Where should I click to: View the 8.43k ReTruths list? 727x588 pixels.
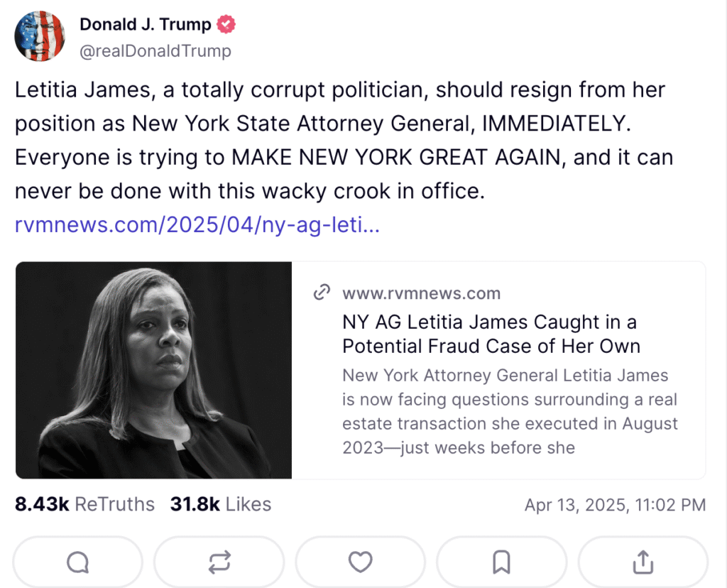(x=84, y=504)
